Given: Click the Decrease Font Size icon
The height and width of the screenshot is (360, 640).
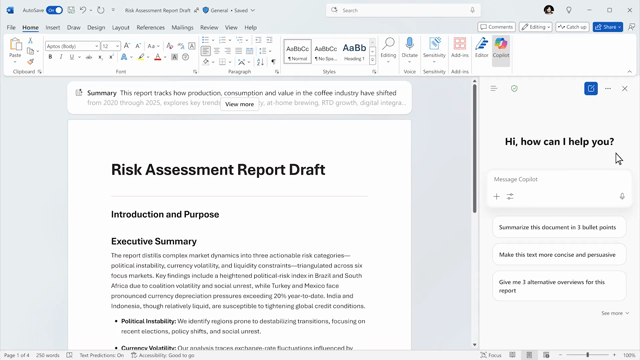Looking at the screenshot, I should tap(138, 46).
